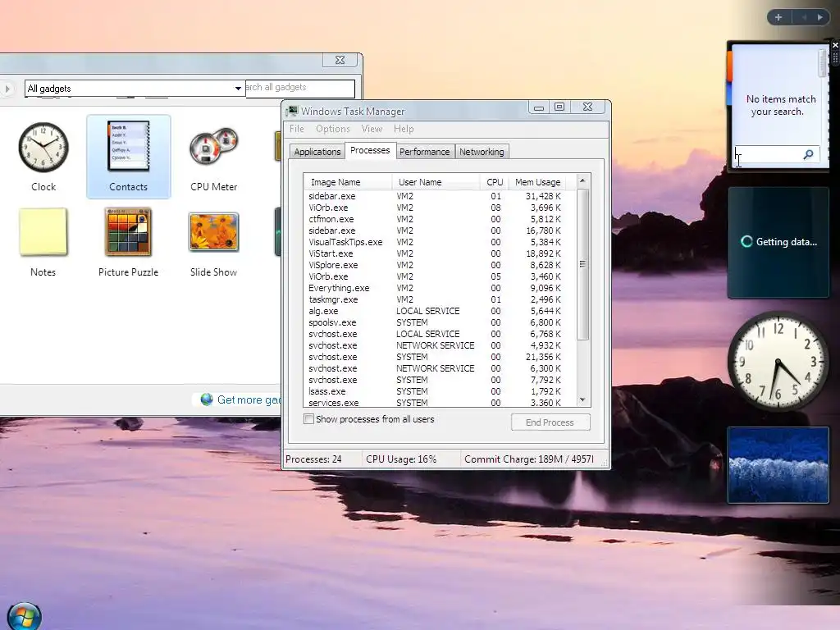Select the ViSplore.exe process row
This screenshot has height=630, width=840.
[441, 265]
